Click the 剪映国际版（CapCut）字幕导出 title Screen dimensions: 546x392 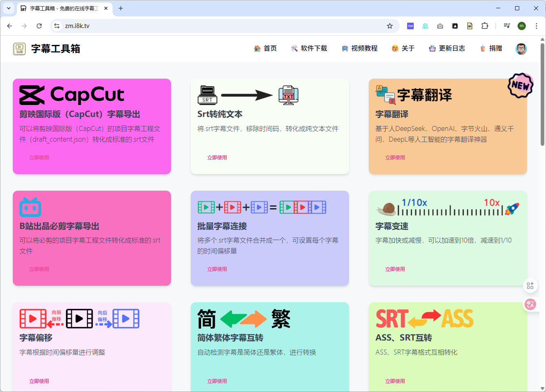80,114
